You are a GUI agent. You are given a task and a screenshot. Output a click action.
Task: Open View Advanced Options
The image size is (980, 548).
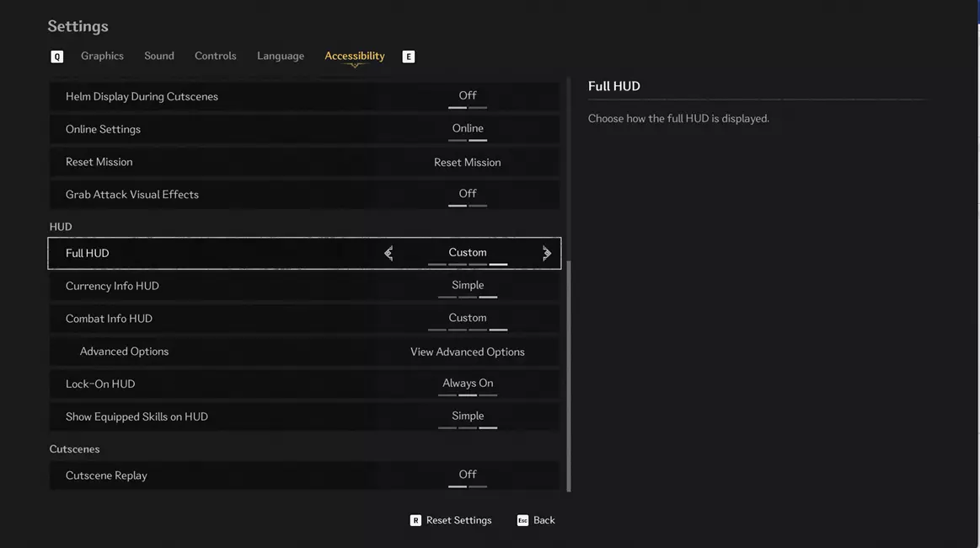coord(467,352)
